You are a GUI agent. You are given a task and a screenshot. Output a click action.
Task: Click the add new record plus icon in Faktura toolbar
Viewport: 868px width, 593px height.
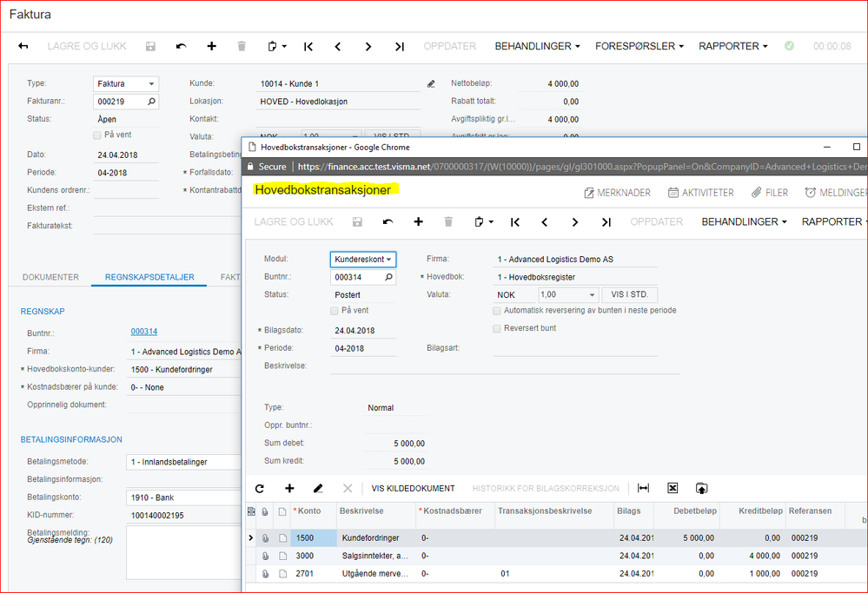point(211,46)
